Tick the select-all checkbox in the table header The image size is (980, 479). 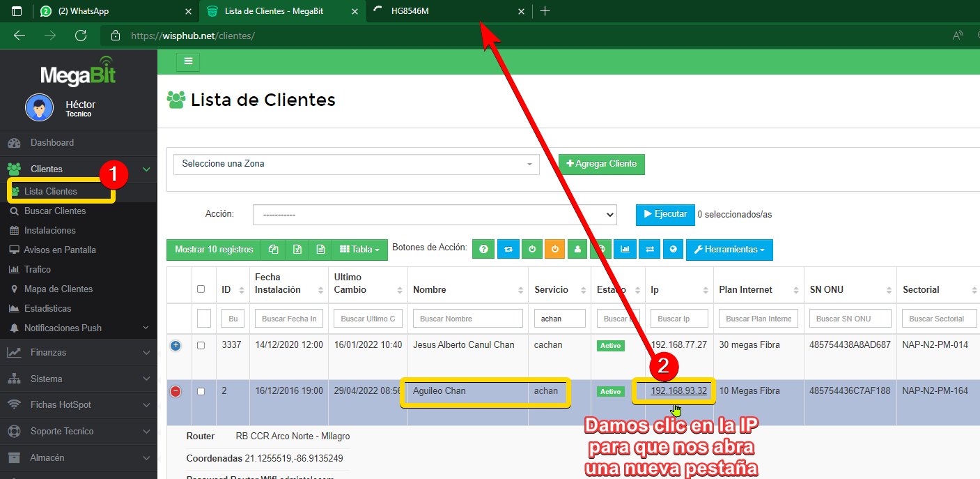201,289
